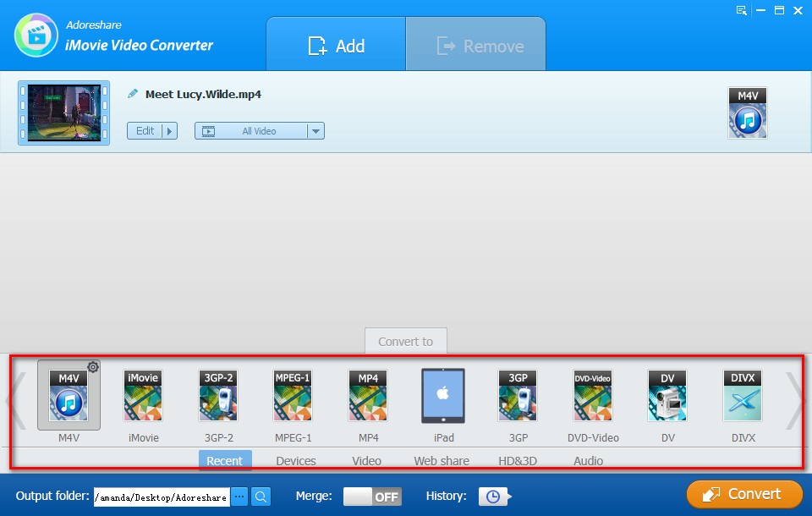Open settings gear on M4V preset
Image resolution: width=812 pixels, height=516 pixels.
tap(93, 367)
